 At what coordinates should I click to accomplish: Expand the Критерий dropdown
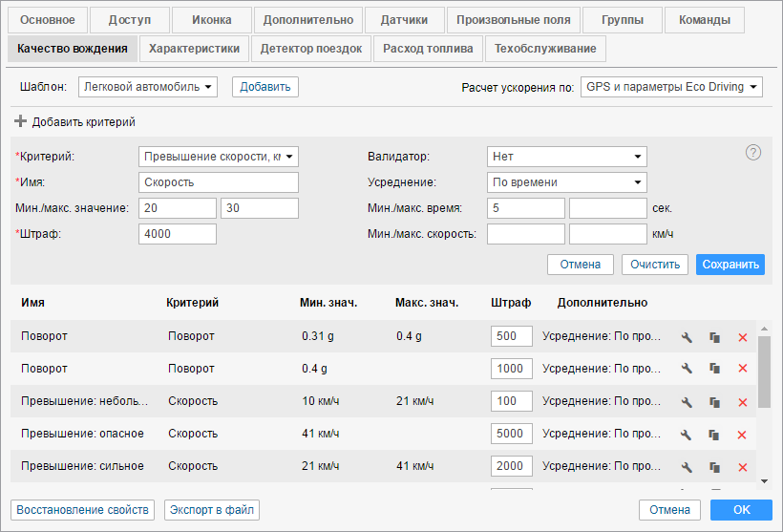point(219,157)
